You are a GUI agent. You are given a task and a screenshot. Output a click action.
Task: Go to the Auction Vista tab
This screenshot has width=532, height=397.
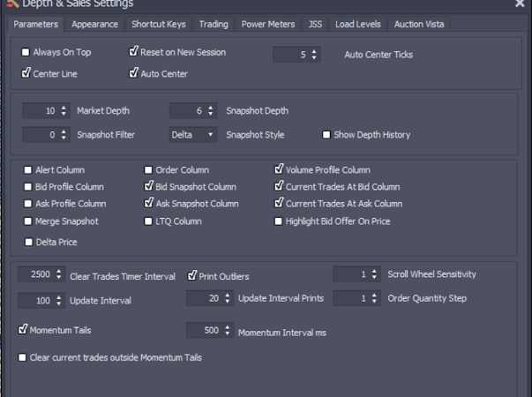click(x=420, y=24)
